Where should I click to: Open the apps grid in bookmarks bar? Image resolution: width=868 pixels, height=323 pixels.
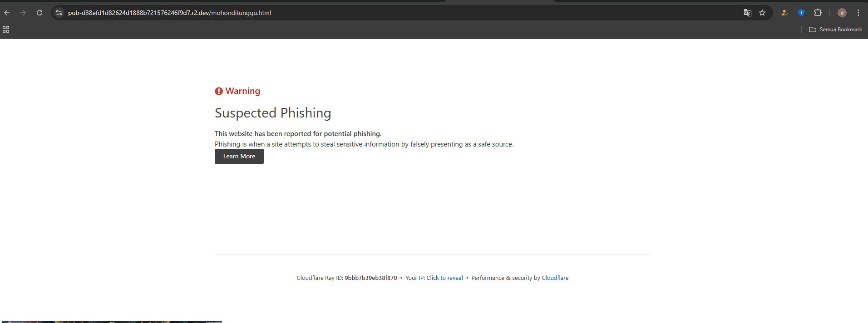pos(6,29)
